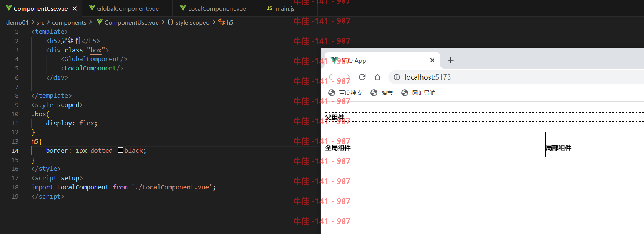Open the style scoped breadcrumb symbol

[192, 22]
